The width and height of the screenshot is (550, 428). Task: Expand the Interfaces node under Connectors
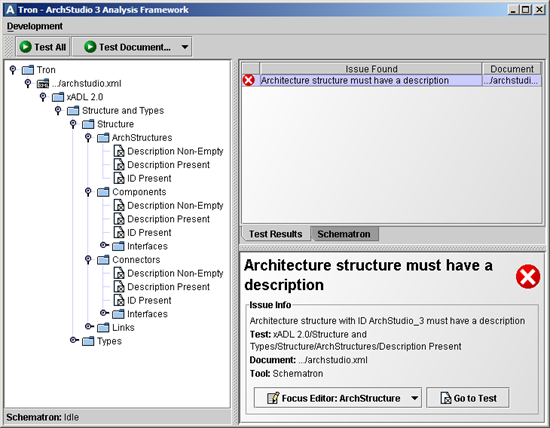(104, 313)
